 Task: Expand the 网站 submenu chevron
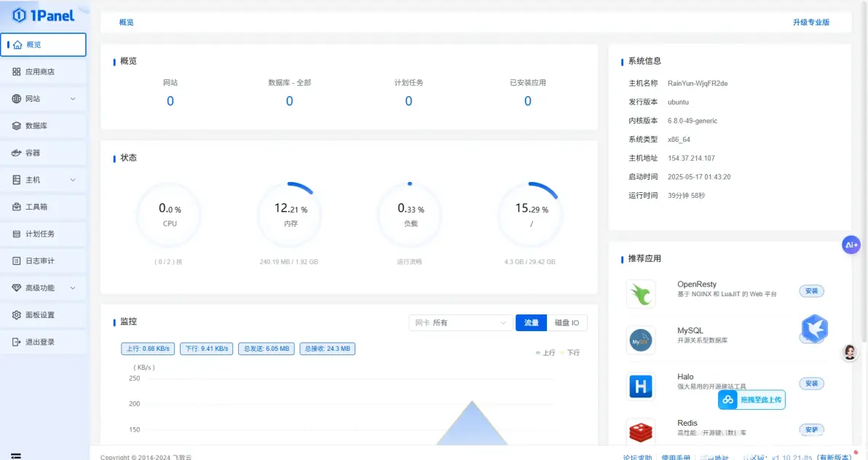click(x=73, y=99)
